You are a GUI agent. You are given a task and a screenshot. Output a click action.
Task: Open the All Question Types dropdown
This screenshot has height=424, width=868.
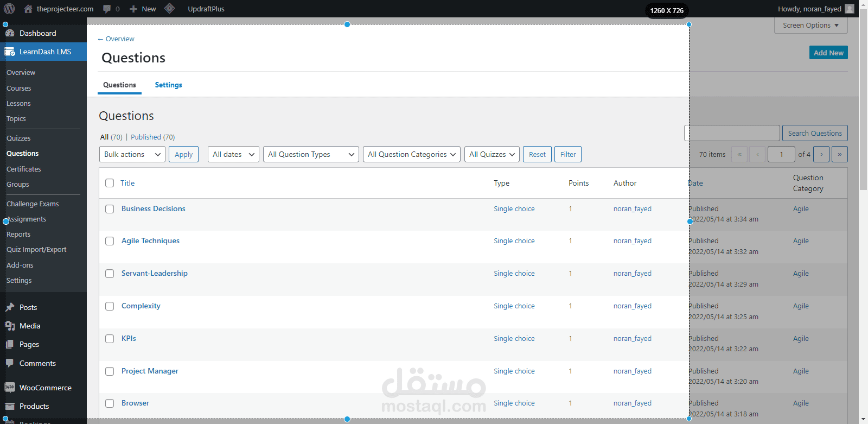tap(311, 154)
